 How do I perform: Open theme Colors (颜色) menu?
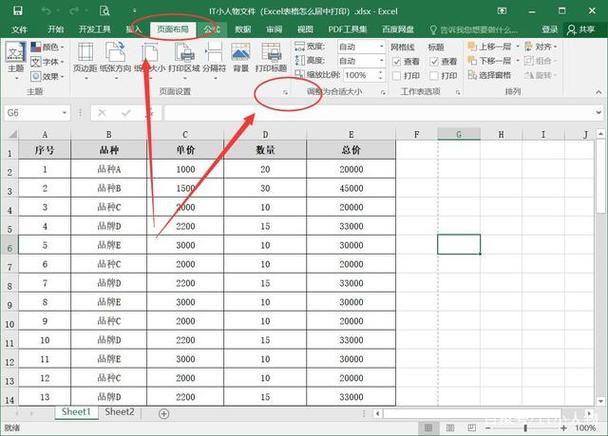pos(47,47)
